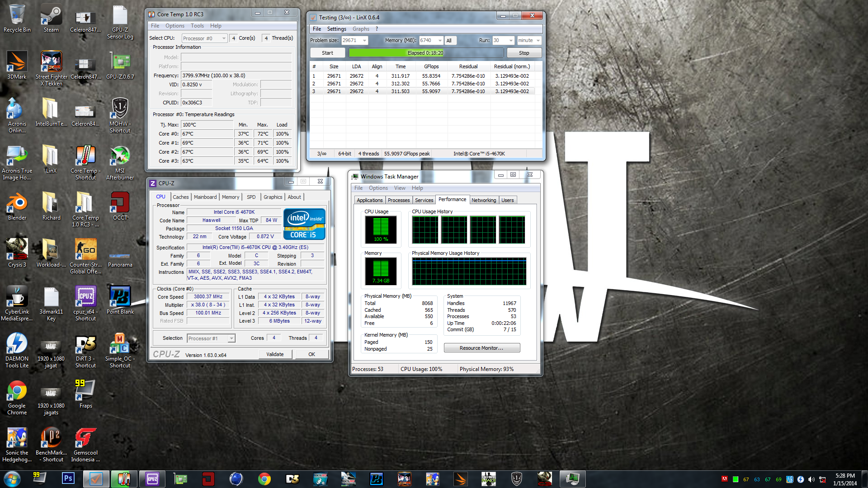Viewport: 868px width, 488px height.
Task: Click the Photoshop icon in taskbar
Action: pos(68,479)
